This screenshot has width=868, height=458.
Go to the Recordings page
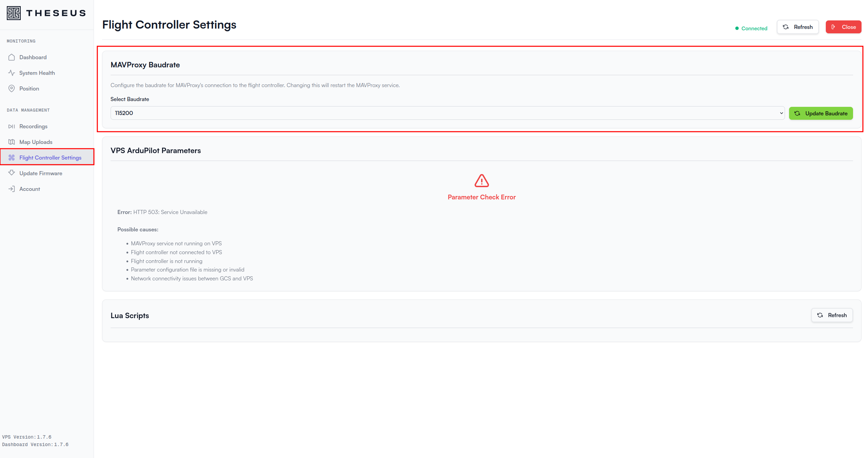click(33, 126)
